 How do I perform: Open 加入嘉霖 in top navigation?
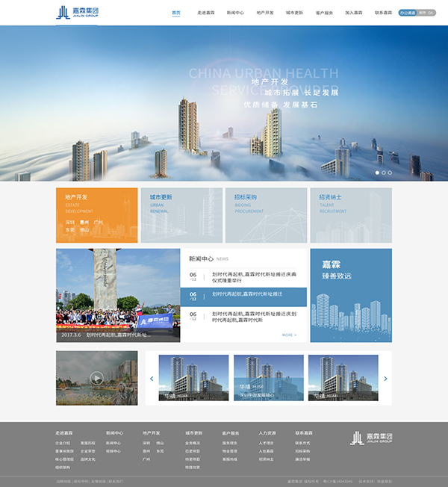[x=354, y=13]
